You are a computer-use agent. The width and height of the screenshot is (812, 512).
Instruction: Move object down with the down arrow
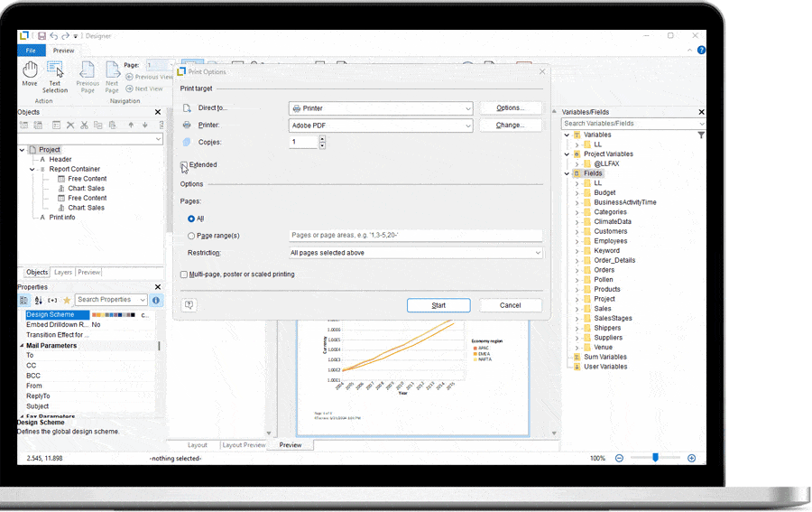(145, 125)
